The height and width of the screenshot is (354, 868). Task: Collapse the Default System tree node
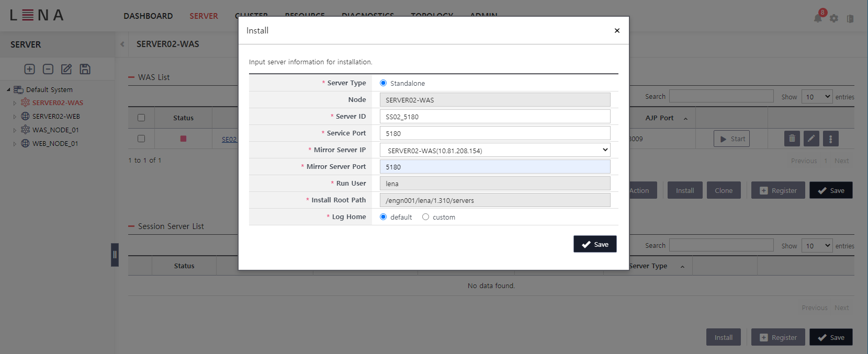pos(8,90)
